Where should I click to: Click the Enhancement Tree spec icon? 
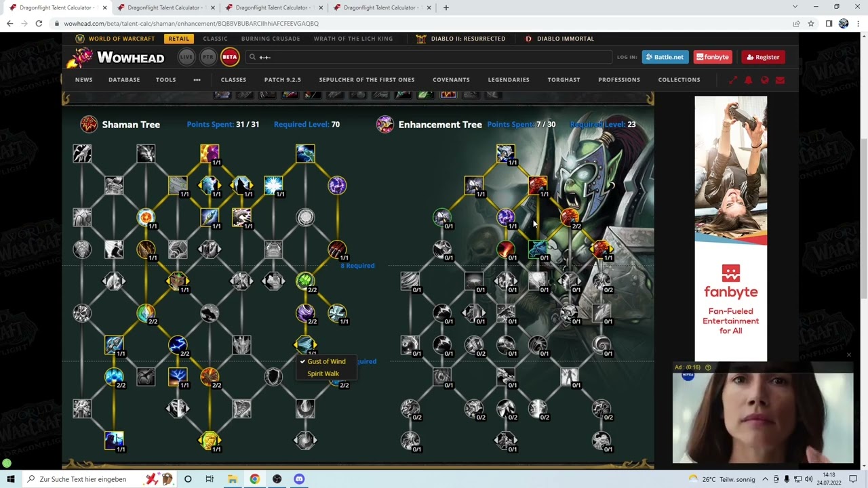tap(385, 124)
